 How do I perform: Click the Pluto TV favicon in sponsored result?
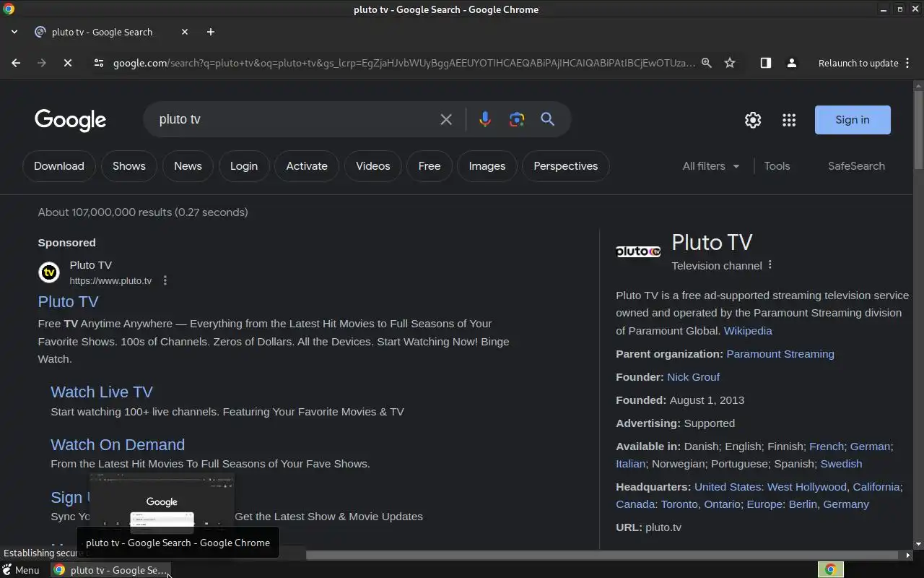point(49,272)
